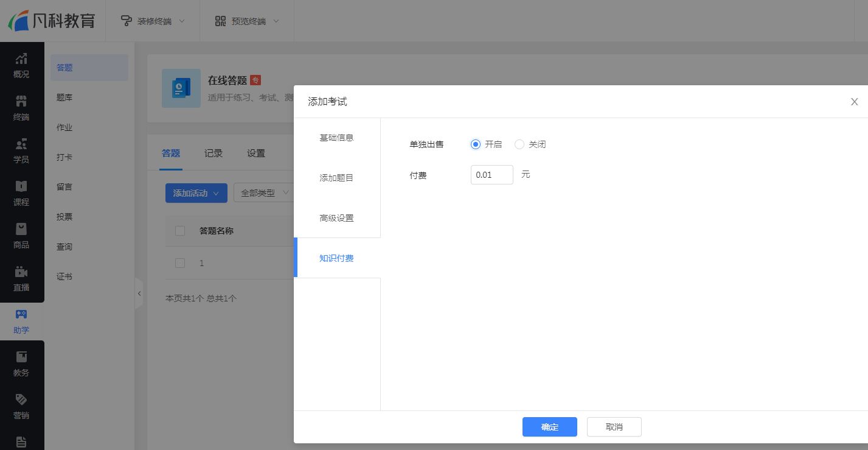Image resolution: width=868 pixels, height=450 pixels.
Task: Close the 添加考试 dialog with X
Action: [x=854, y=102]
